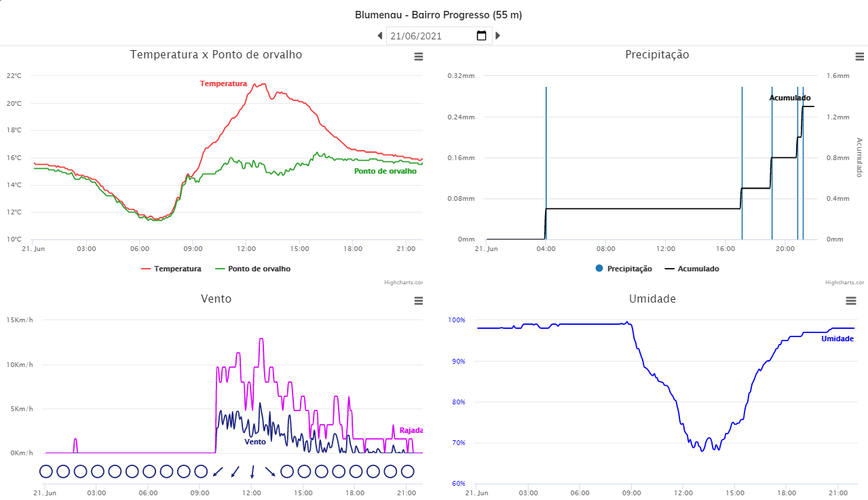Open Temperatura chart hamburger menu
Image resolution: width=868 pixels, height=500 pixels.
coord(419,57)
